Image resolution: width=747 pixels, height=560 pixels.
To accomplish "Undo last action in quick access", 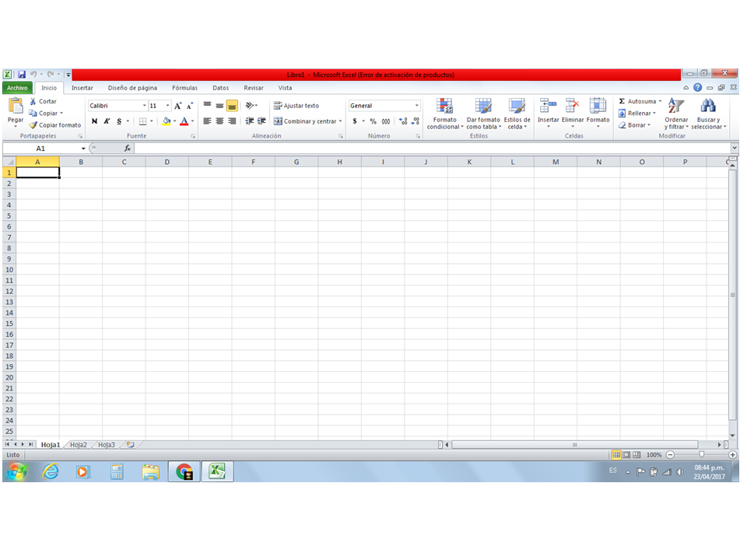I will (x=33, y=75).
